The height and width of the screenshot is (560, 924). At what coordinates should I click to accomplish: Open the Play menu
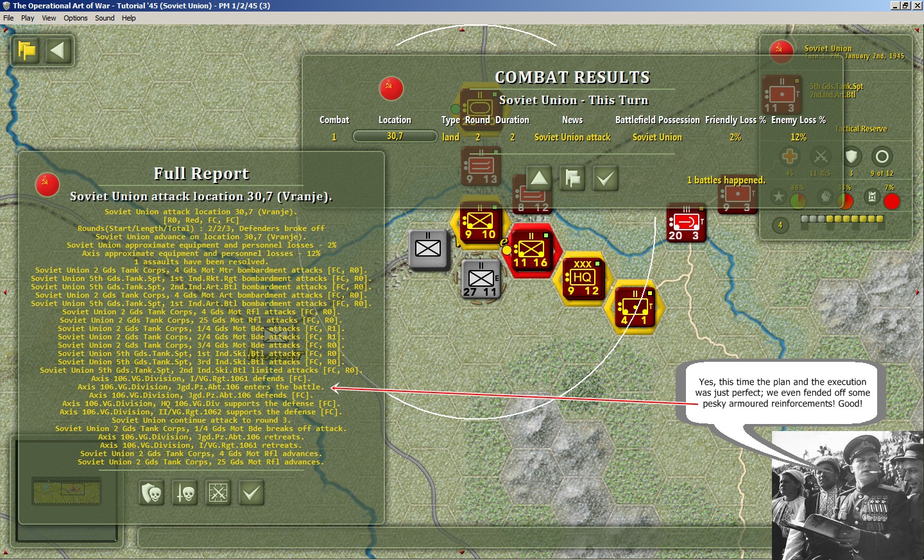pyautogui.click(x=28, y=18)
